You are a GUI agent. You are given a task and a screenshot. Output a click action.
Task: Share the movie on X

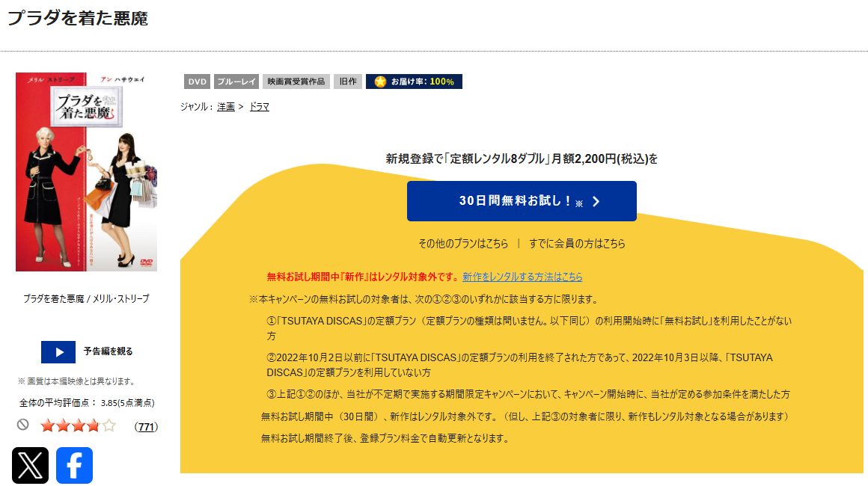pos(29,464)
